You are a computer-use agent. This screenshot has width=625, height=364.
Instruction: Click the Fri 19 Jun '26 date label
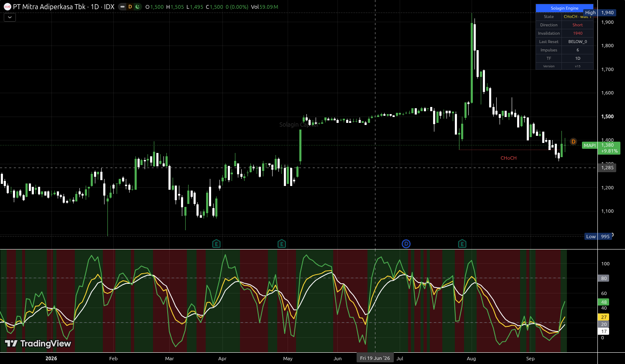[375, 358]
